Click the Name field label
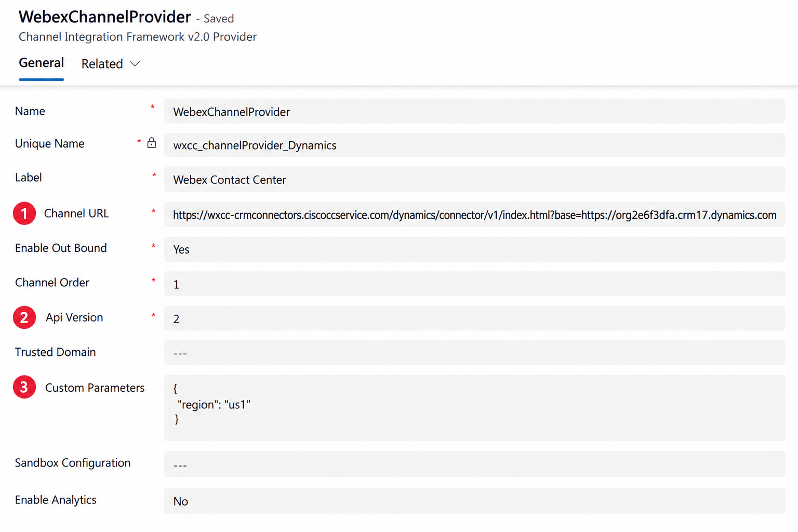Screen dimensions: 798x532 (x=30, y=111)
